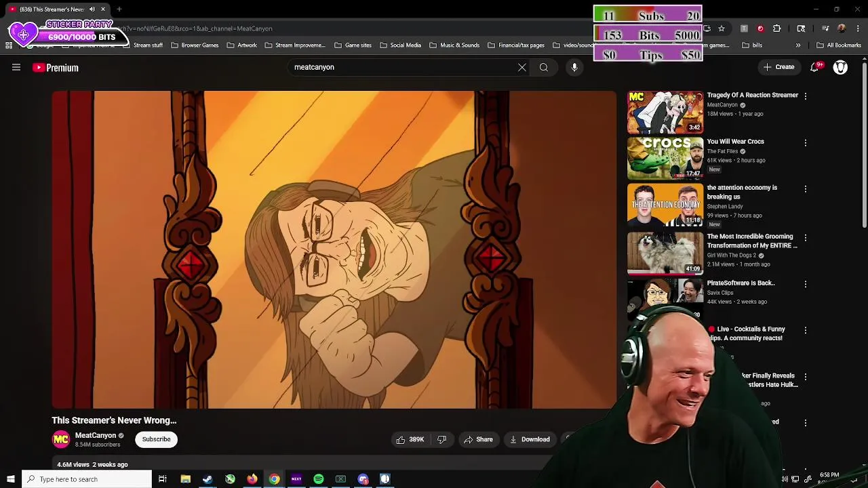Download this video
Viewport: 868px width, 488px height.
530,439
